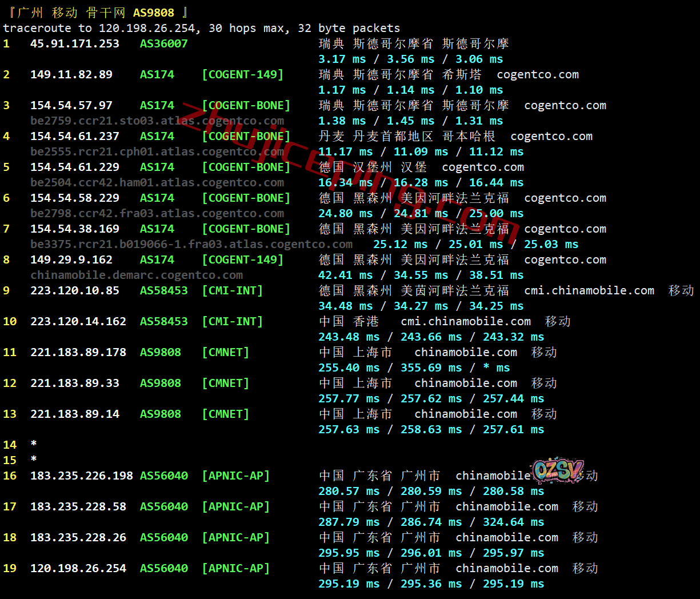The height and width of the screenshot is (599, 700).
Task: Click the asterisk on hop 14
Action: (x=34, y=445)
